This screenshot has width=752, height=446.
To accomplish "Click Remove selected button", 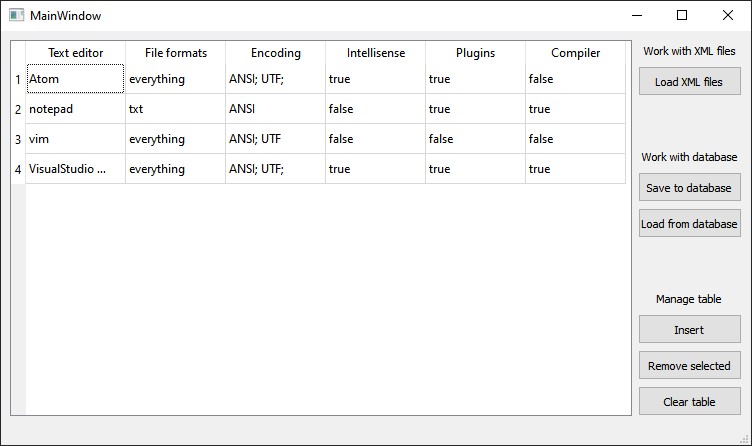I will [x=690, y=365].
